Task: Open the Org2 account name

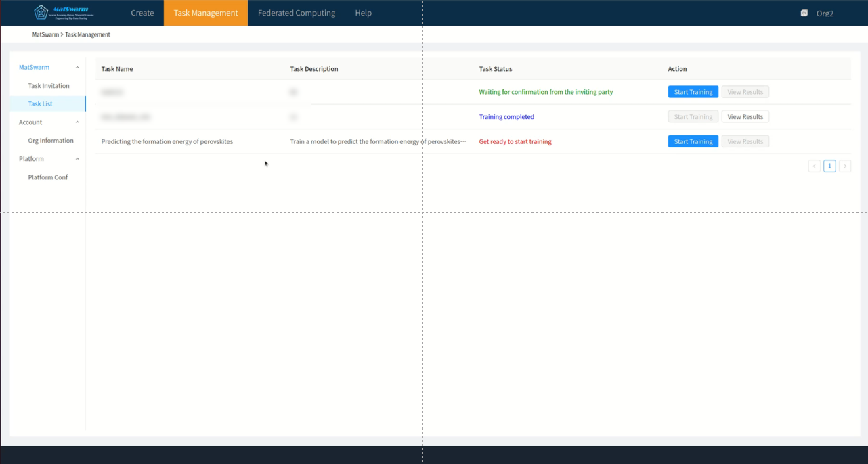Action: tap(825, 14)
